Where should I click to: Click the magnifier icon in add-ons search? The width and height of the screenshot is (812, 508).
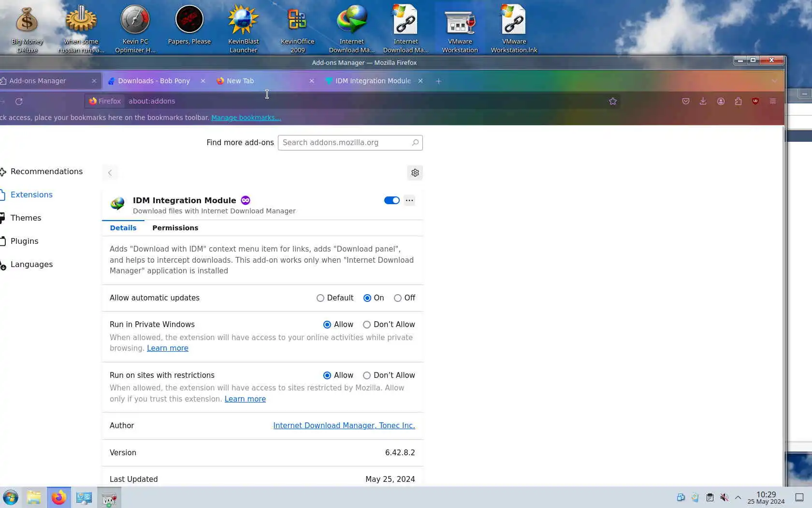(x=415, y=143)
